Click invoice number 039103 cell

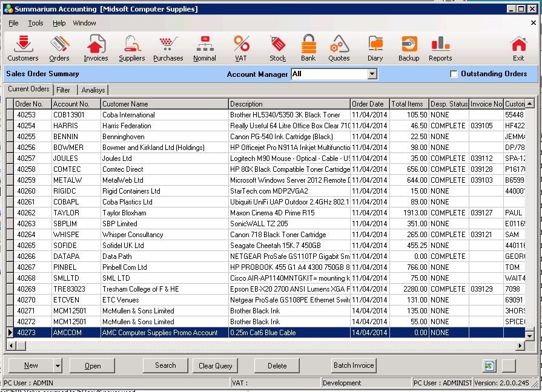click(486, 180)
